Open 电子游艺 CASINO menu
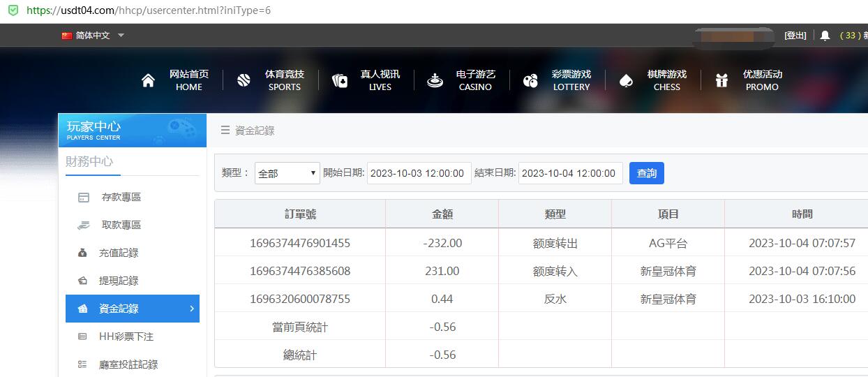 [476, 80]
